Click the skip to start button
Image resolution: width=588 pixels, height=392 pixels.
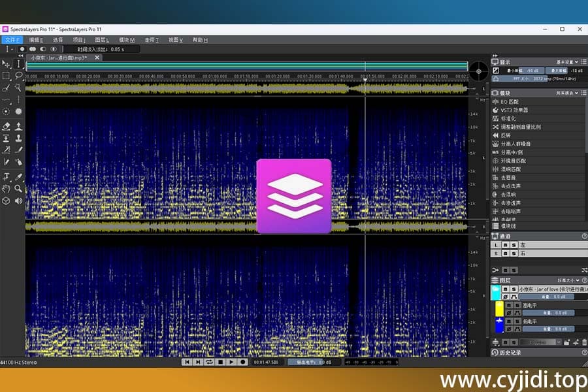click(x=187, y=362)
